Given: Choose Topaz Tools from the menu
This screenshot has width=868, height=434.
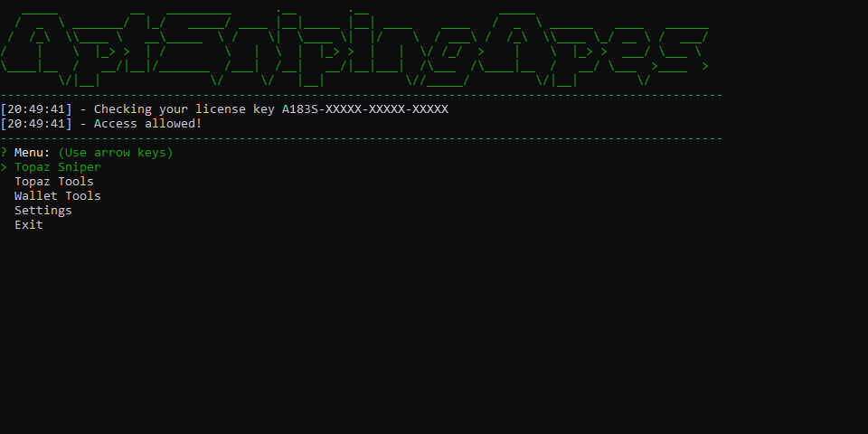Looking at the screenshot, I should pos(53,181).
